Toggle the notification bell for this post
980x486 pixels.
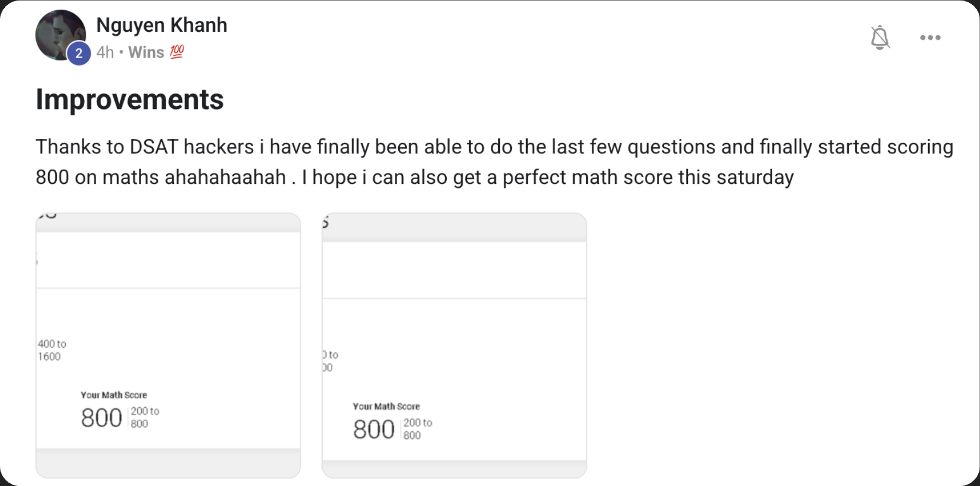pos(879,37)
